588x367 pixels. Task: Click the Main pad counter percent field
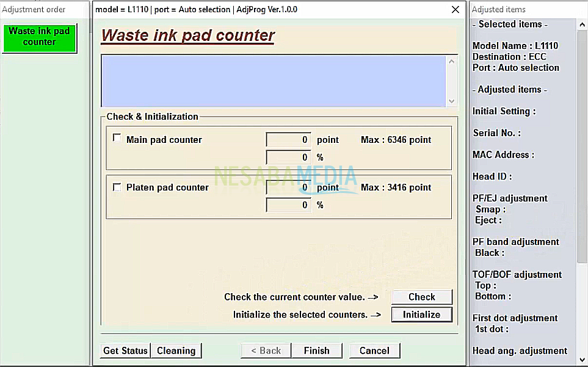pos(289,158)
